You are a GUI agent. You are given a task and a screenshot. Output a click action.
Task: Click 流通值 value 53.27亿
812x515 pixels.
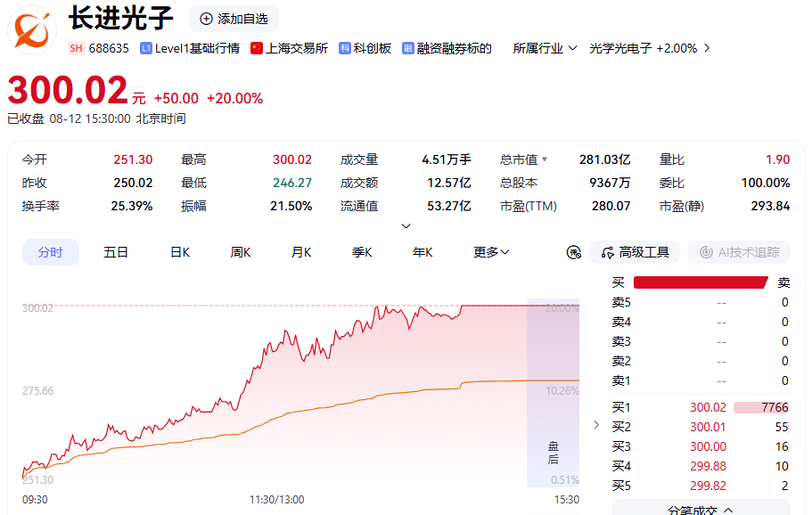click(449, 206)
